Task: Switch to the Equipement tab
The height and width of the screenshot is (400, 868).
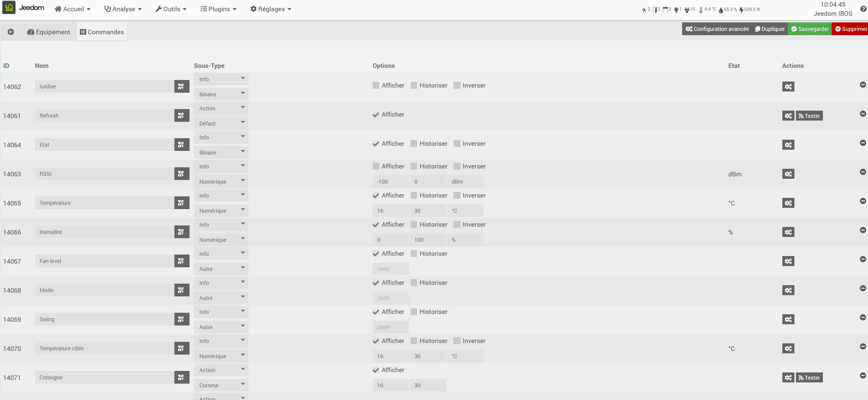Action: 48,32
